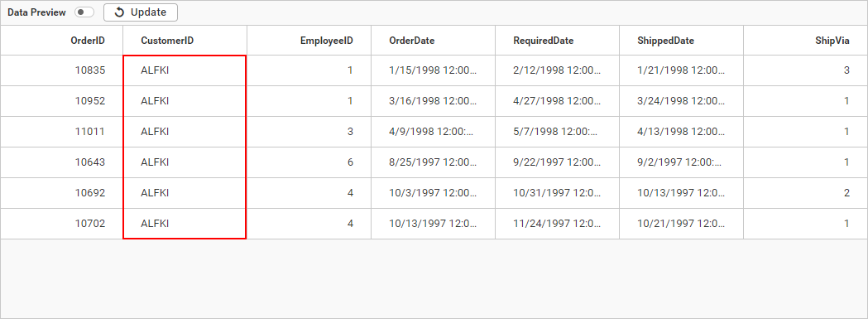Click the OrderID cell 10835
The width and height of the screenshot is (868, 319).
[x=61, y=70]
